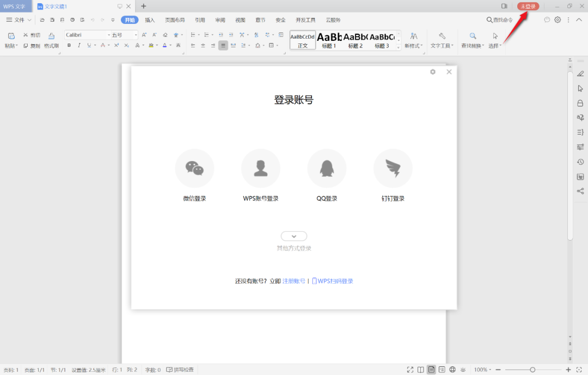588x375 pixels.
Task: Enable eye protection mode icon
Action: point(463,370)
